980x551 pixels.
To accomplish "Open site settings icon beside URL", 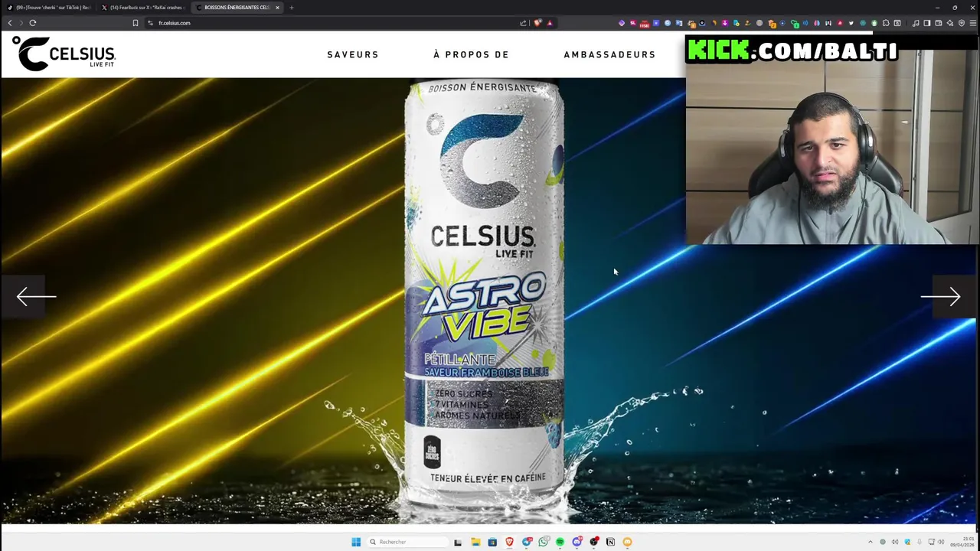I will click(x=151, y=23).
